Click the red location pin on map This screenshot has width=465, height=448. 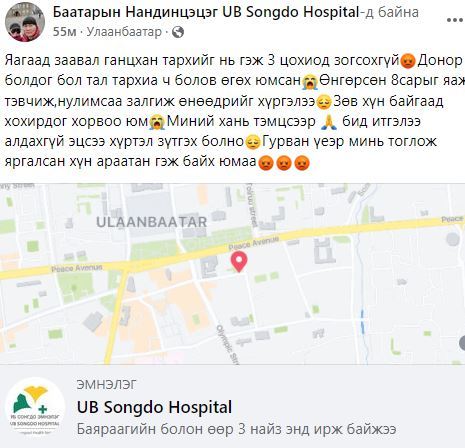239,262
